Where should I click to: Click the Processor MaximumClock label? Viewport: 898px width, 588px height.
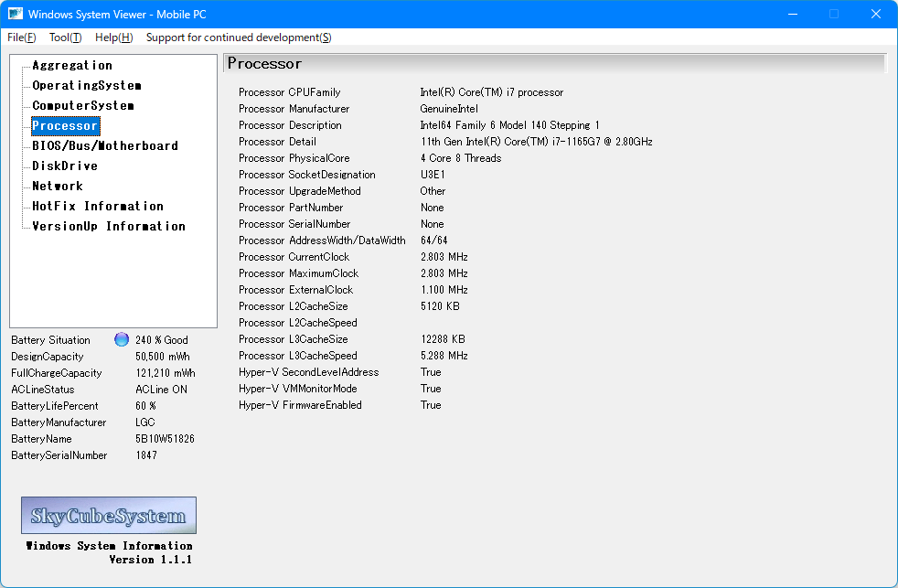point(298,273)
